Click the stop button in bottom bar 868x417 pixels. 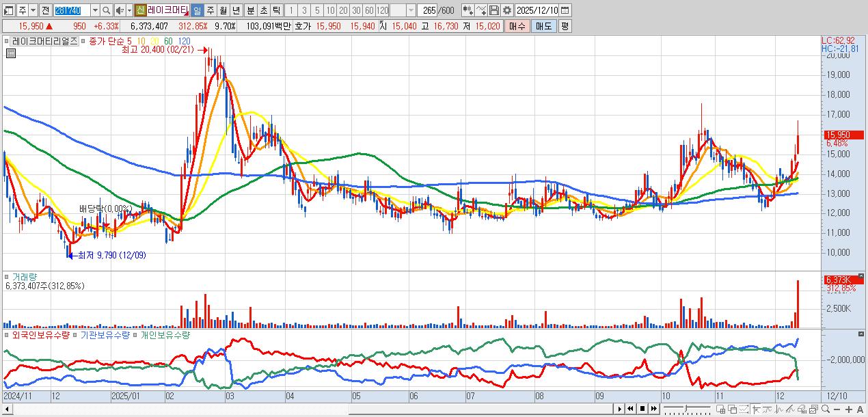642,409
